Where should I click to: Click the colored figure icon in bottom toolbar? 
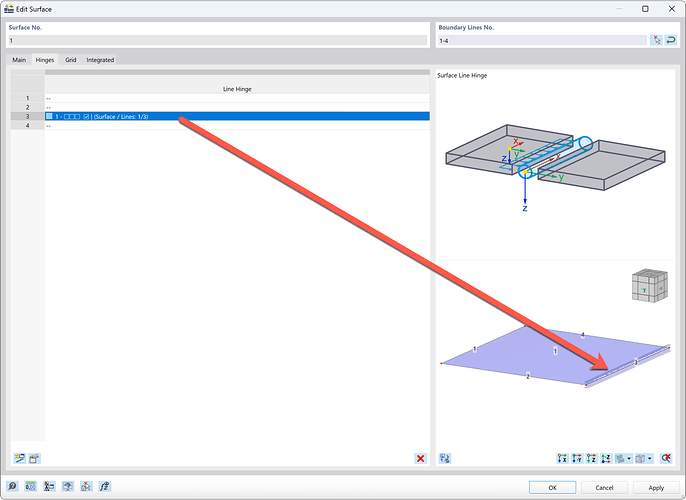[49, 486]
